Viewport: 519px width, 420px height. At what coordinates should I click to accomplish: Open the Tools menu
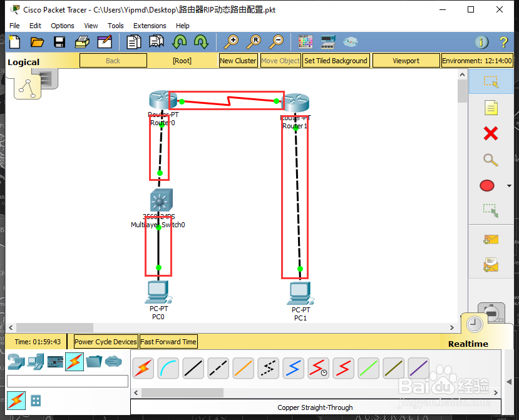coord(116,26)
